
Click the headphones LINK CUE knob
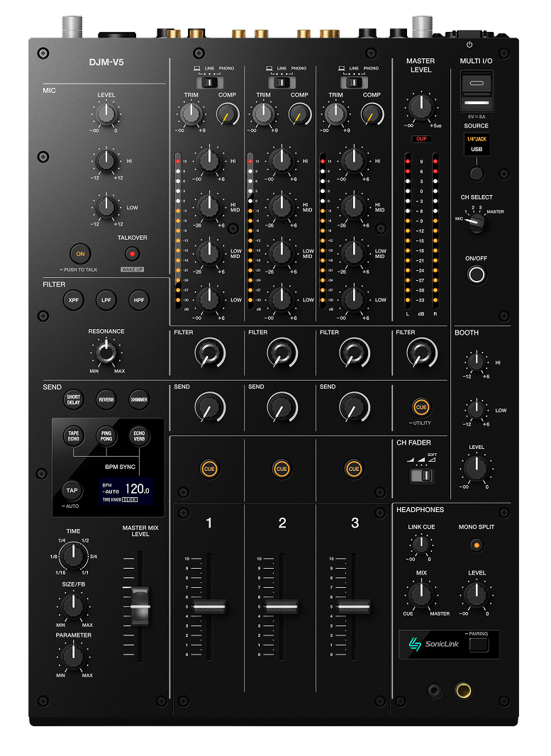point(421,545)
